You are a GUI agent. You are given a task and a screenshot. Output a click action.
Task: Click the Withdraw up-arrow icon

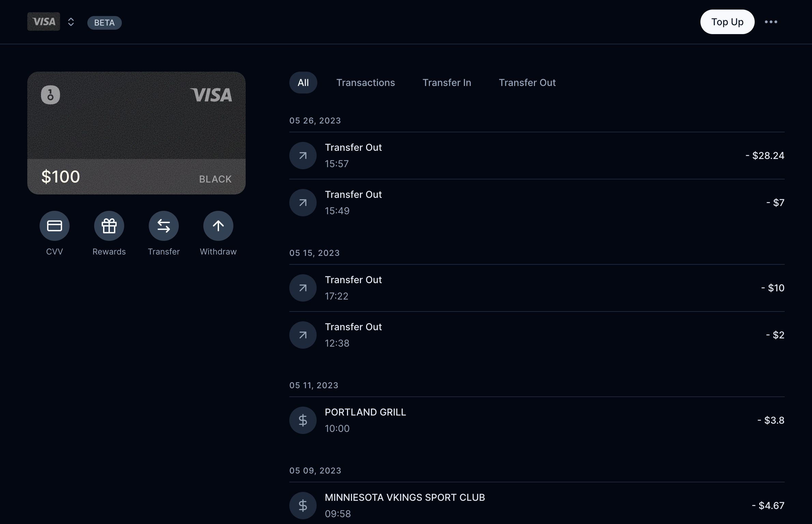(218, 226)
